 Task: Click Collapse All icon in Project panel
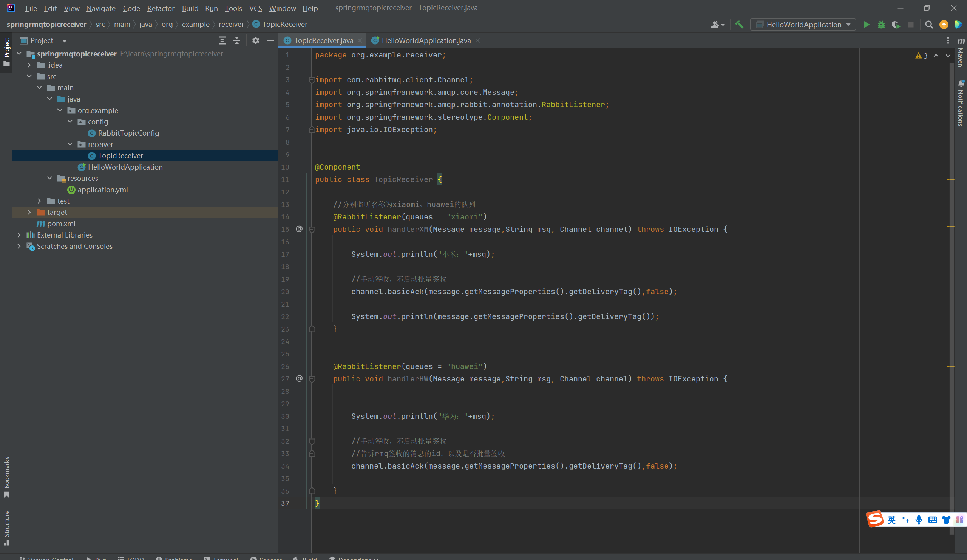(x=237, y=40)
